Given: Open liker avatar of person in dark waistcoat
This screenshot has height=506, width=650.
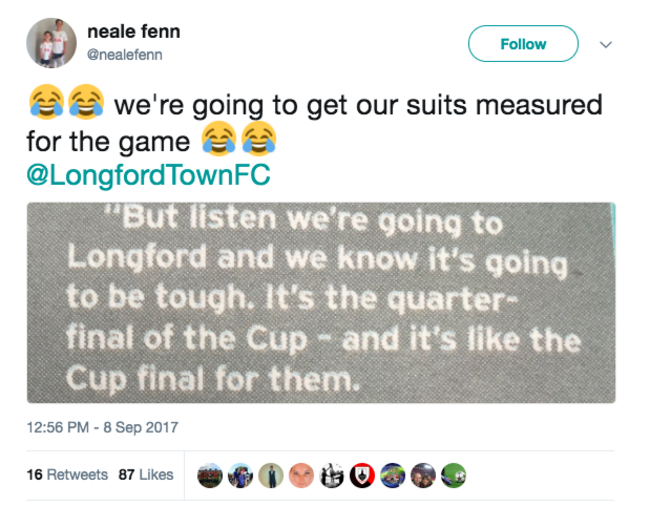Looking at the screenshot, I should [271, 475].
